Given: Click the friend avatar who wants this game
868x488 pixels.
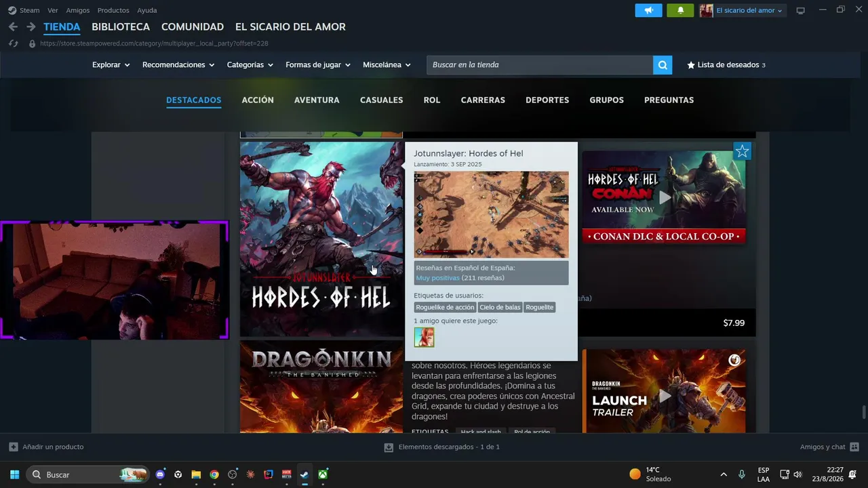Looking at the screenshot, I should coord(424,337).
